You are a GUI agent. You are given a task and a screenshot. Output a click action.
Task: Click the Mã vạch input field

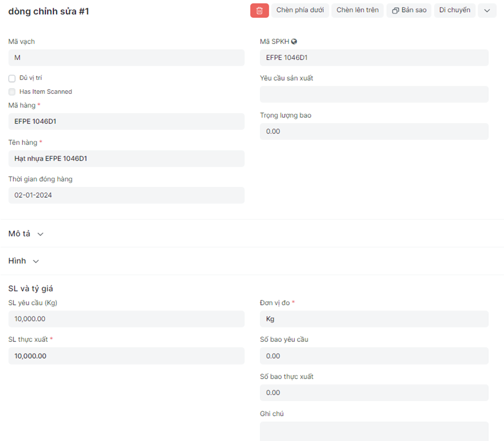click(126, 58)
